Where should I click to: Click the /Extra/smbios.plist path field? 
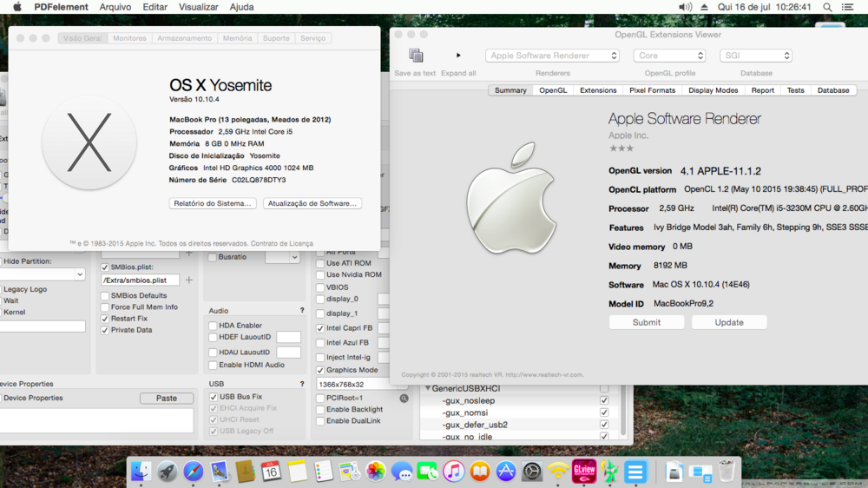point(140,280)
